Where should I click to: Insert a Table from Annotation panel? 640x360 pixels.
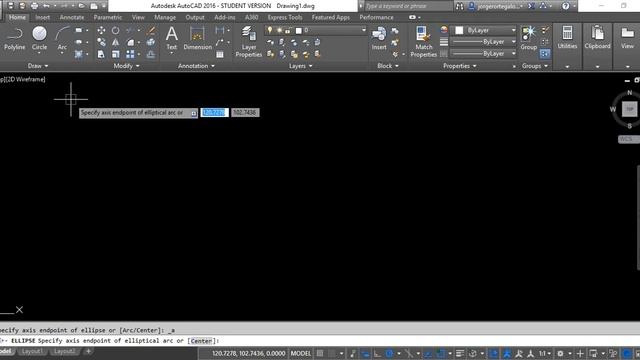(x=220, y=54)
